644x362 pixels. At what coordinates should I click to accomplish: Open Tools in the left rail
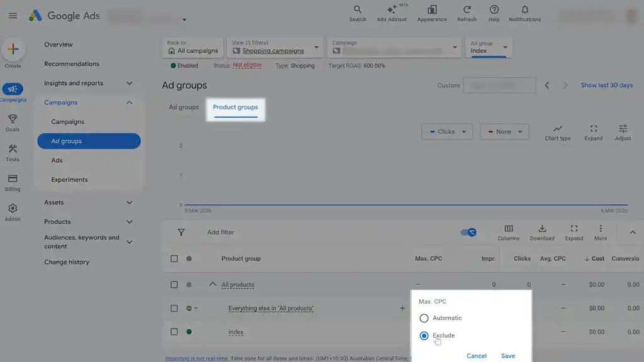coord(13,153)
